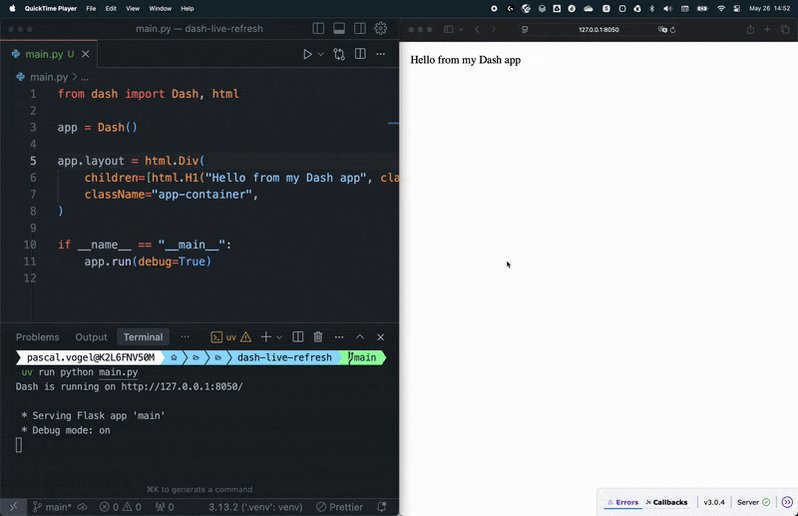Switch to the Output panel tab
Screen dimensions: 798x516
point(91,337)
